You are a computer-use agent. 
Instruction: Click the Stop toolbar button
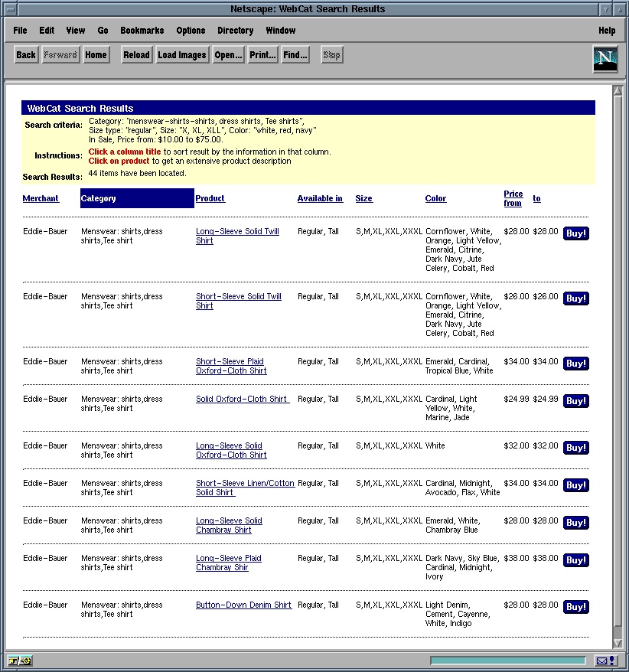click(x=331, y=55)
